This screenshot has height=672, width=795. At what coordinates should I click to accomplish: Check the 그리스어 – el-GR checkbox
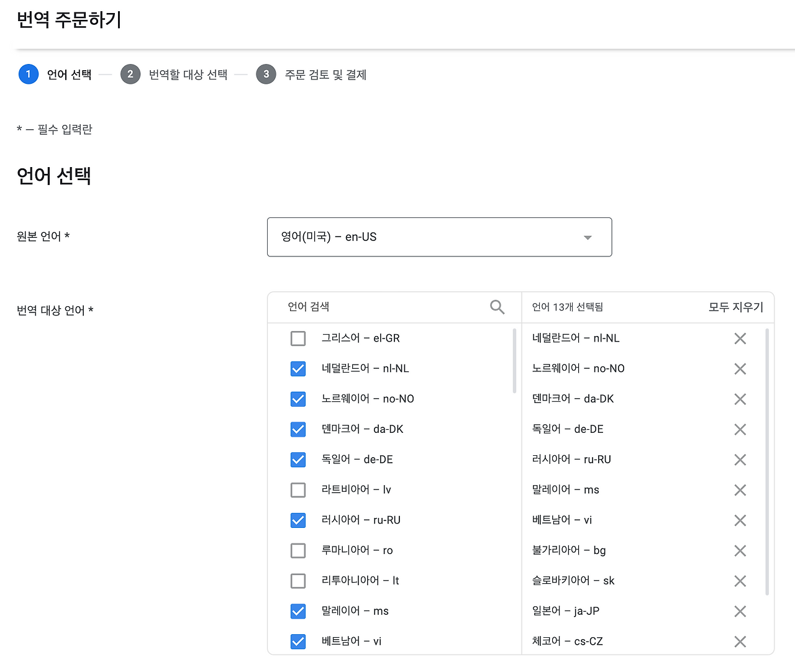click(298, 338)
